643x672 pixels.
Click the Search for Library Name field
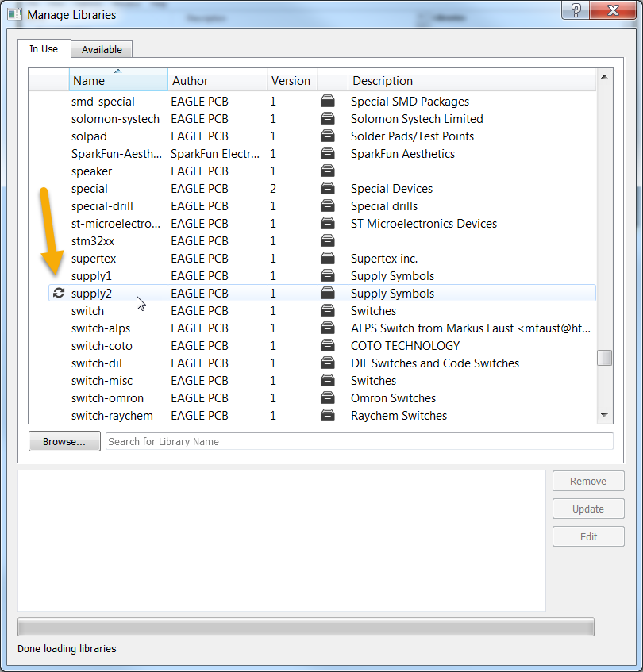tap(360, 441)
